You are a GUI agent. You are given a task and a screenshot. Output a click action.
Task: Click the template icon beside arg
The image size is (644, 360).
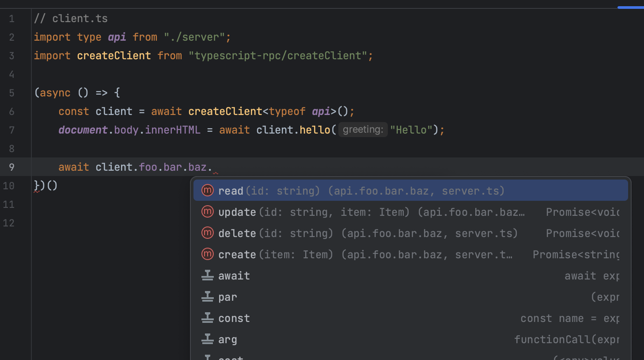click(208, 339)
